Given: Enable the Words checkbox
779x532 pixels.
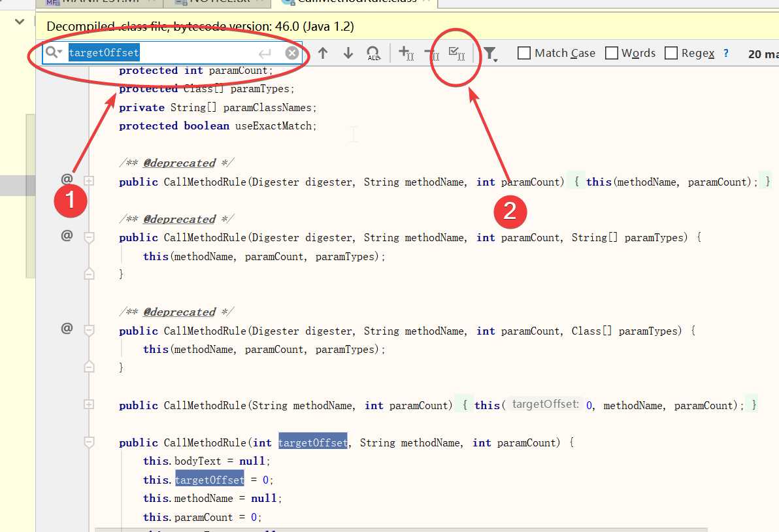Looking at the screenshot, I should click(x=612, y=53).
